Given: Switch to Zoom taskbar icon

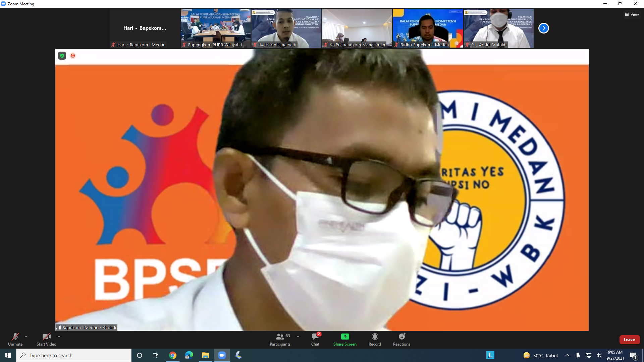Looking at the screenshot, I should click(x=222, y=355).
